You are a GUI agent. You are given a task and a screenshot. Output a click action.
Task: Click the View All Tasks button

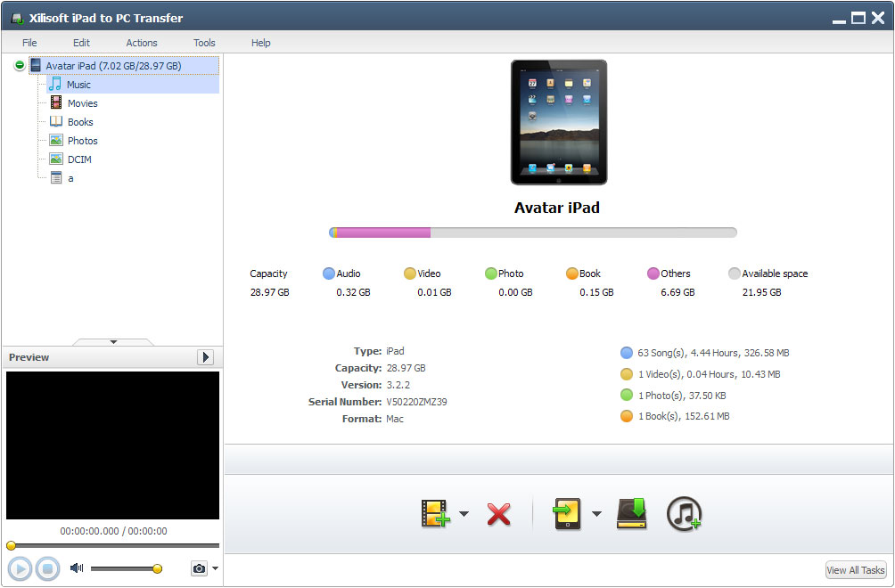[x=855, y=570]
